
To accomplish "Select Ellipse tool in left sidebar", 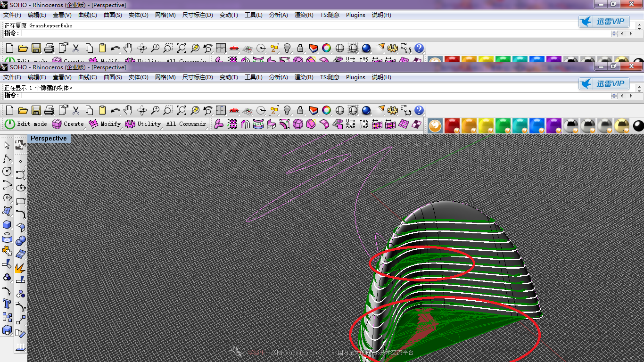I will (x=20, y=188).
